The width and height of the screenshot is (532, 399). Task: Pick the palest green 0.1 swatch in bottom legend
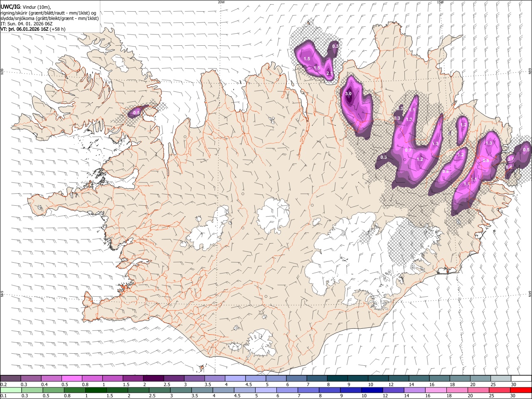tap(10, 390)
